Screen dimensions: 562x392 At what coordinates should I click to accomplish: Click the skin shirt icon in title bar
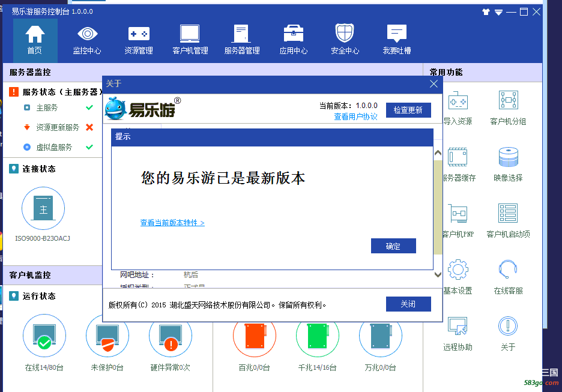pos(486,12)
